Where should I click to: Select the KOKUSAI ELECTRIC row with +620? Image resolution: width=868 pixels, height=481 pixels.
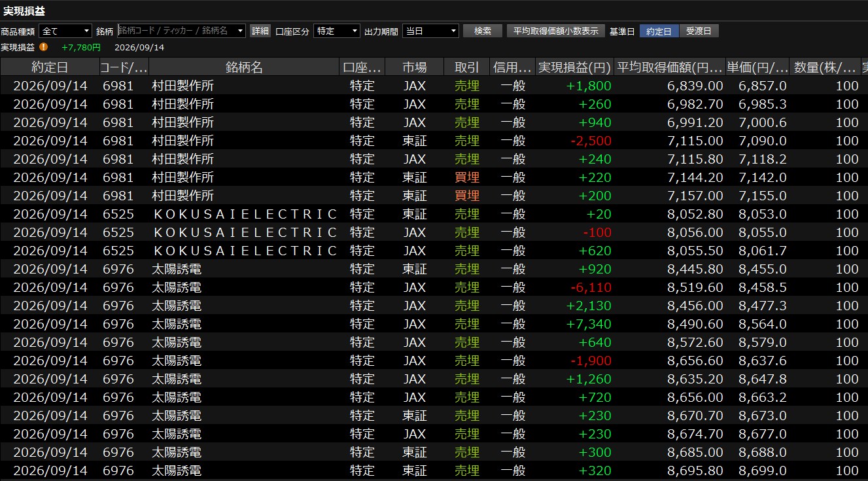coord(434,251)
